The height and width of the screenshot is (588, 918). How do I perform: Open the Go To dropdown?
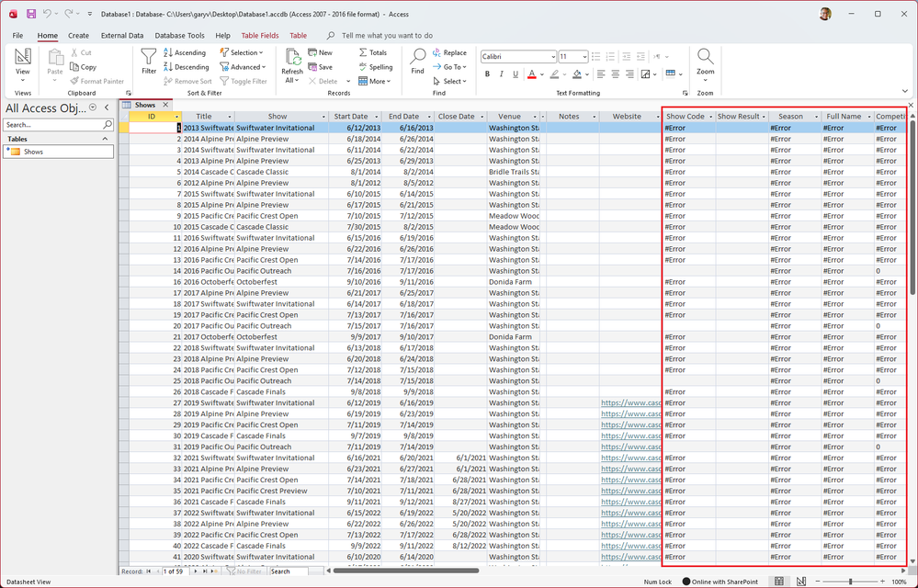pos(449,67)
